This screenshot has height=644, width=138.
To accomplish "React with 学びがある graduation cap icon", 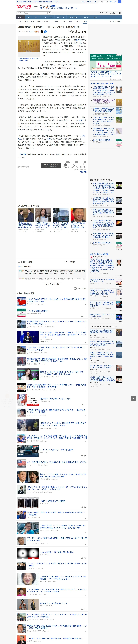I will pos(66,165).
